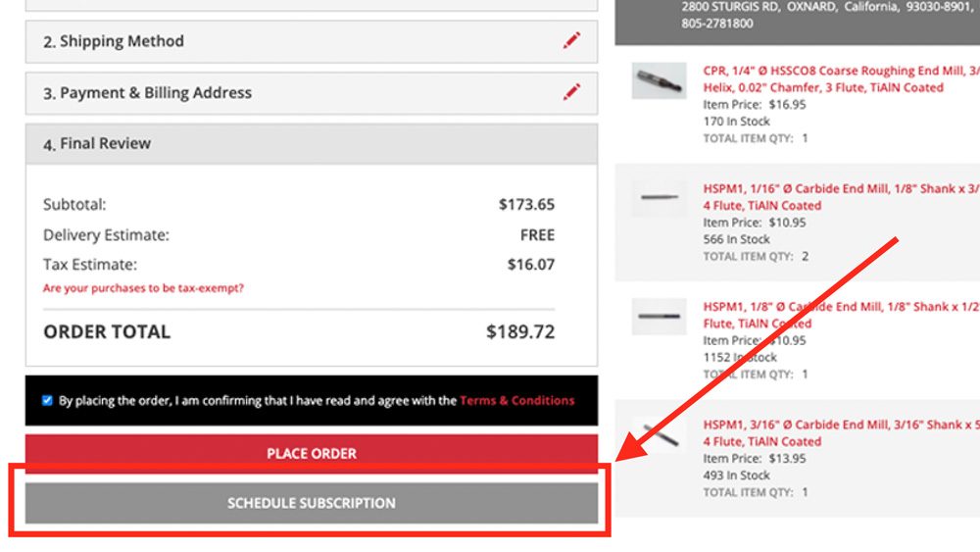Uncheck the Terms & Conditions agreement checkbox
980x552 pixels.
coord(47,400)
